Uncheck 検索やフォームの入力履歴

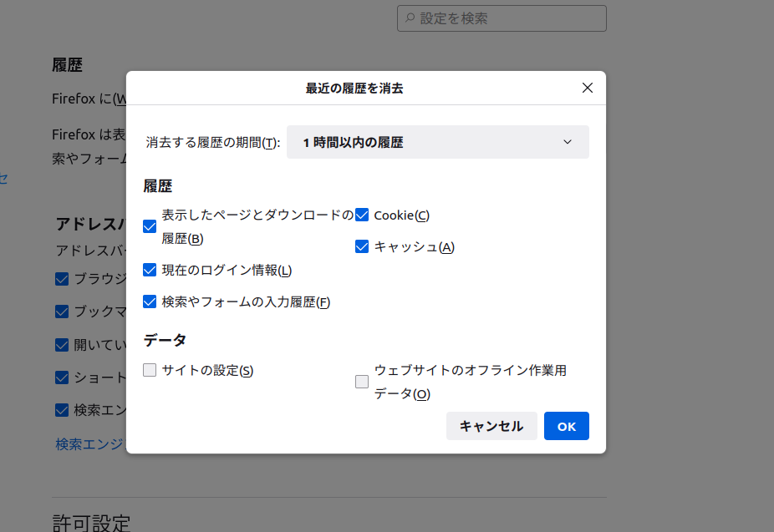[150, 301]
